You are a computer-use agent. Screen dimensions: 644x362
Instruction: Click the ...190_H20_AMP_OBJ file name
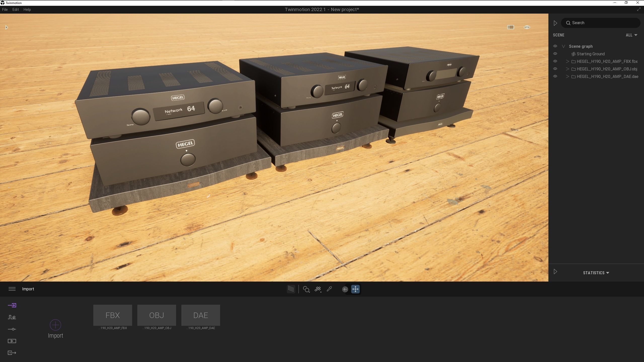click(157, 328)
